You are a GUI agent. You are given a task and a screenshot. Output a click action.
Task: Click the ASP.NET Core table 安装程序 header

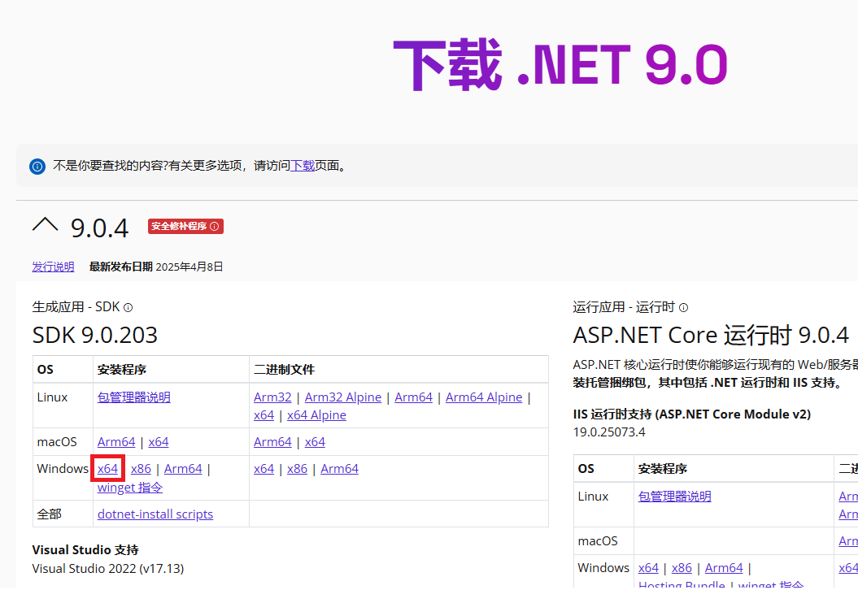(662, 469)
